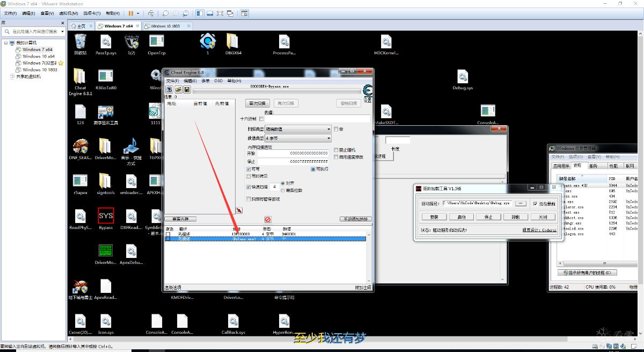Select CallBack.sys desktop file
Screen dimensions: 644x352
click(x=233, y=324)
